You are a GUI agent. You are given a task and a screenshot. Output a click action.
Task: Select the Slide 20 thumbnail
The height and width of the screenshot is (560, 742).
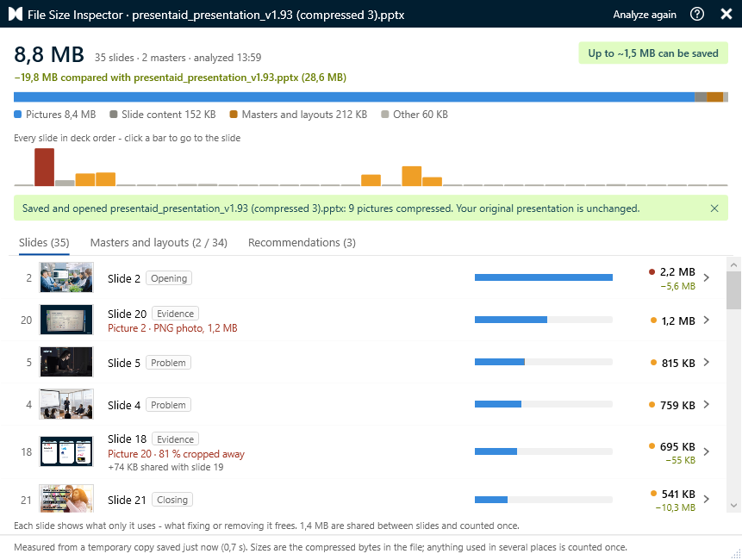coord(66,320)
